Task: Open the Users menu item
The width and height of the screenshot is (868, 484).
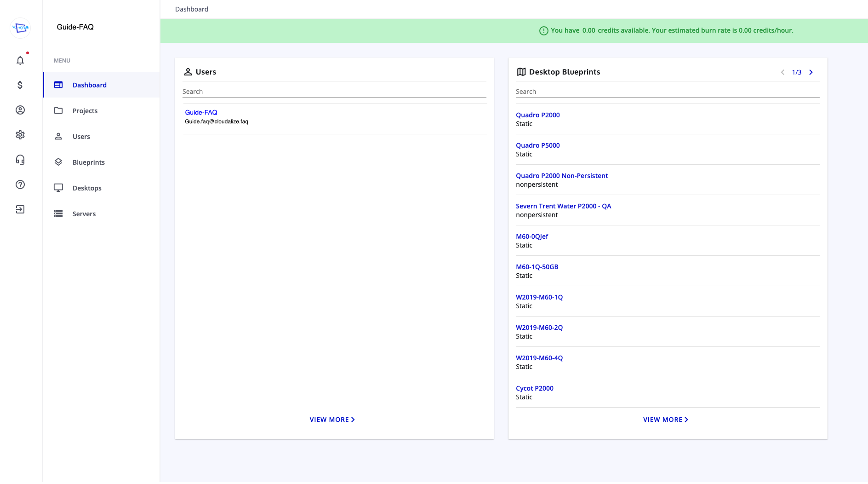Action: pos(102,136)
